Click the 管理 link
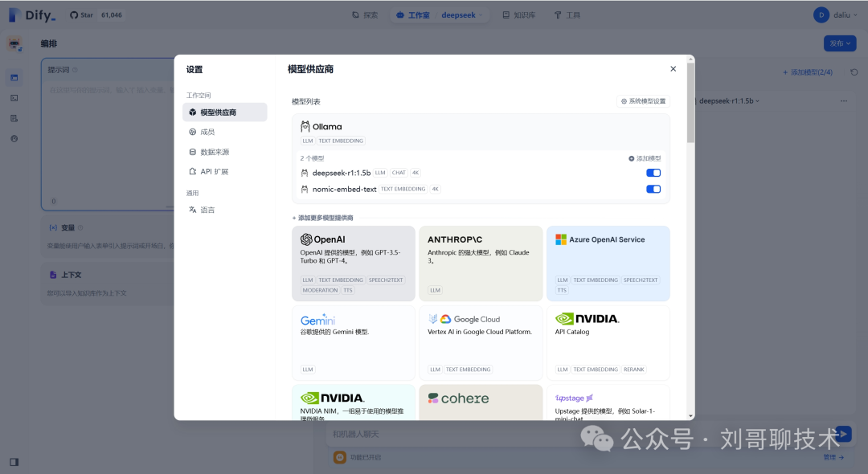 click(833, 457)
